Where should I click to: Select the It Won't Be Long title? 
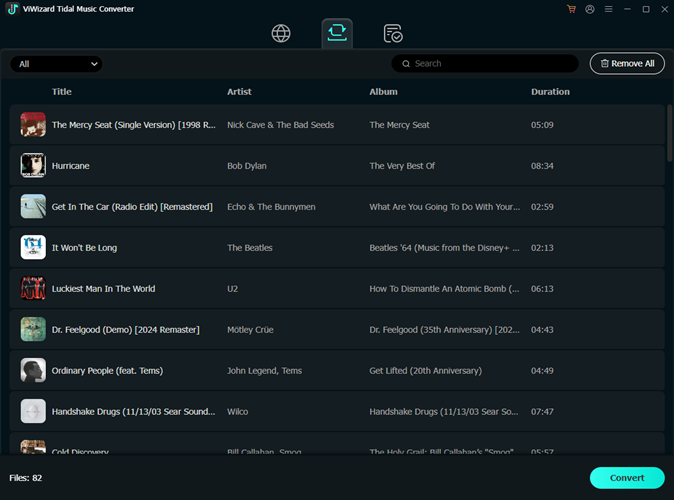[84, 248]
